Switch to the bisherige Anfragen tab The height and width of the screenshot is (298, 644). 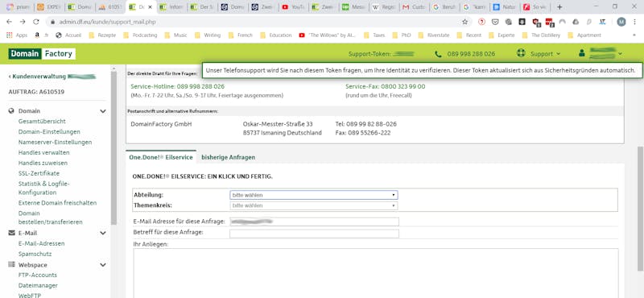point(229,157)
